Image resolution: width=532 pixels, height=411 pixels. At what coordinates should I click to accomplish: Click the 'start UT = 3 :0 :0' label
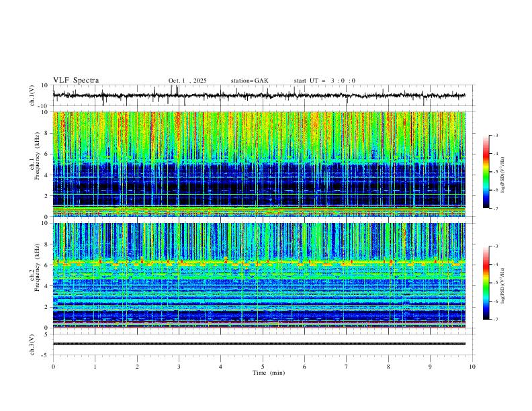point(324,81)
